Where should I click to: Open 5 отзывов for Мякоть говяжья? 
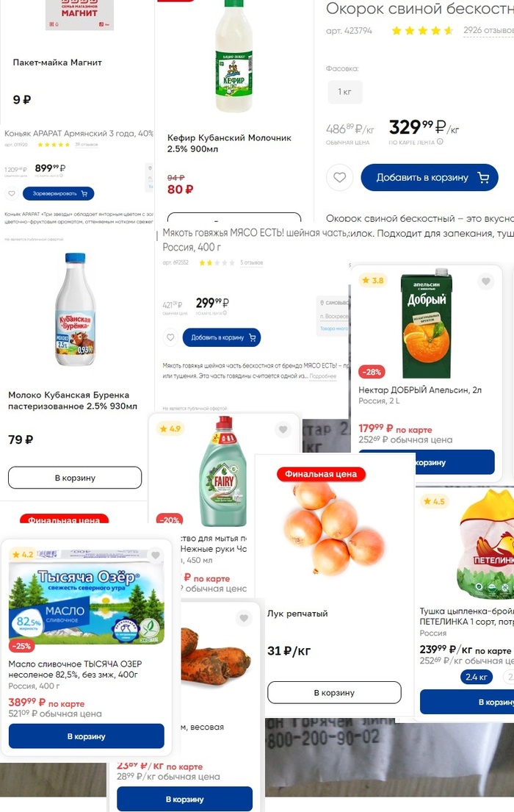click(x=251, y=263)
